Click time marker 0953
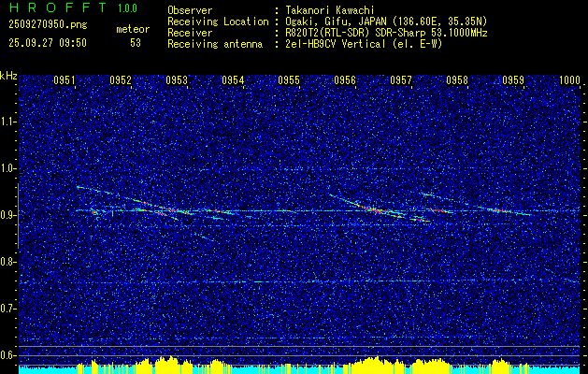This screenshot has height=374, width=588. point(177,79)
